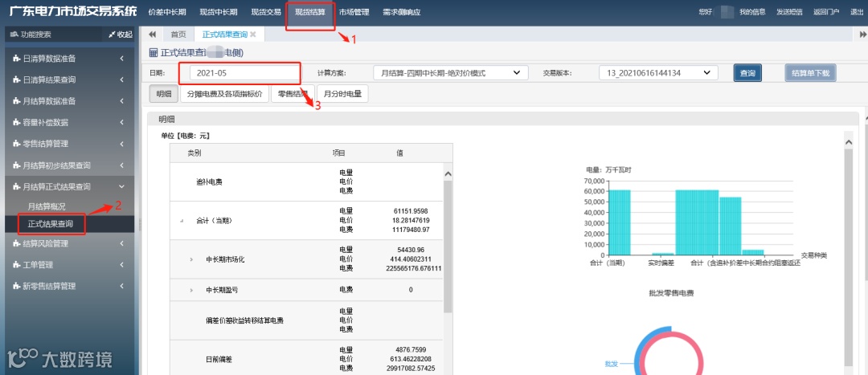
Task: Click 返回门户 link
Action: pos(826,12)
